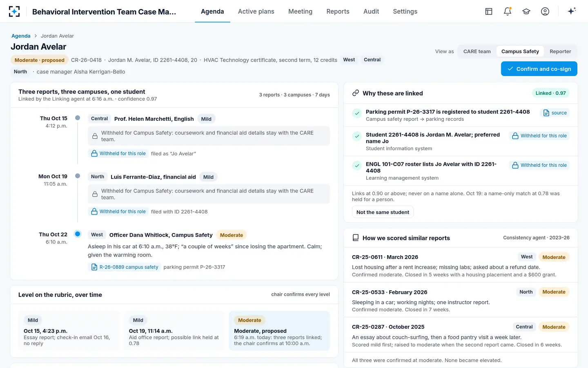Open the user account icon

pos(545,11)
